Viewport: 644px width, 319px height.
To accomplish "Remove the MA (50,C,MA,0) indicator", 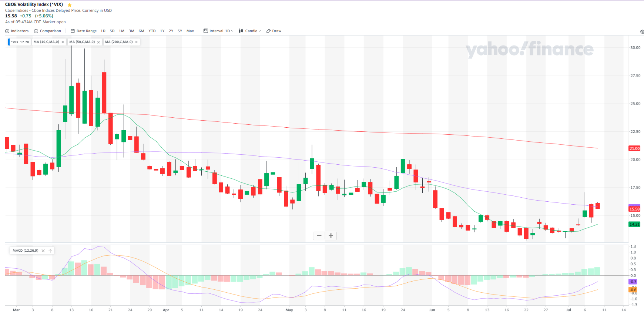I will pyautogui.click(x=98, y=42).
